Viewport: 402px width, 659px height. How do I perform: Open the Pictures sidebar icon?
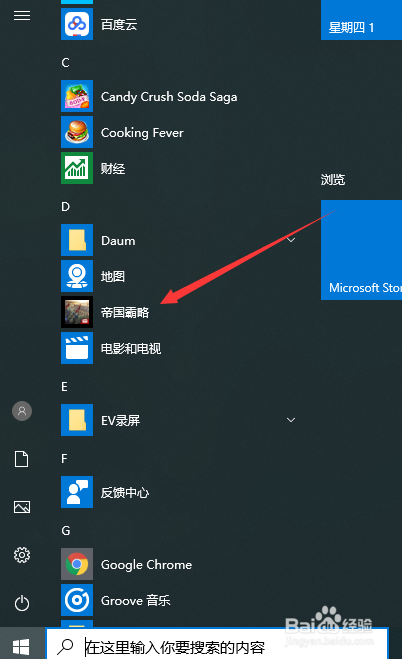pyautogui.click(x=22, y=507)
